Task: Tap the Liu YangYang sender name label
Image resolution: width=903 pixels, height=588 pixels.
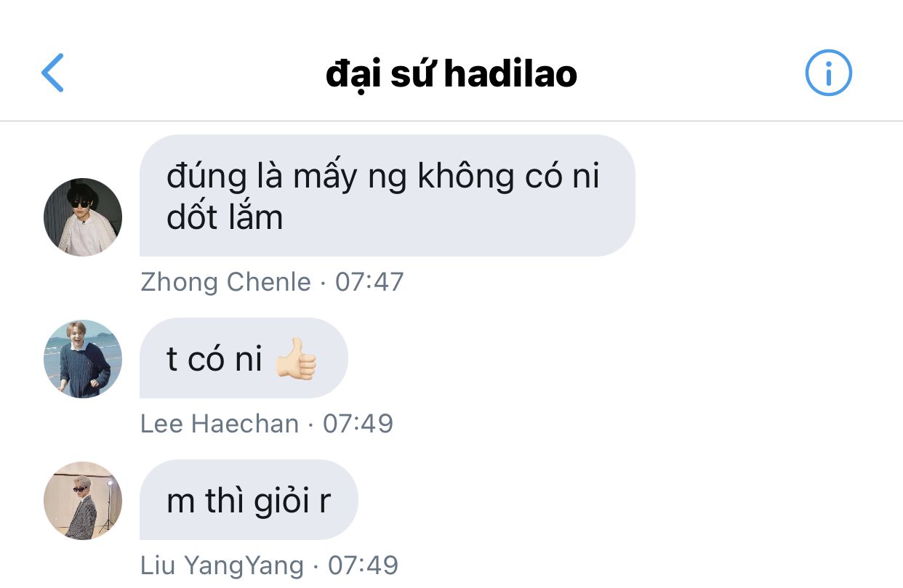Action: click(x=222, y=565)
